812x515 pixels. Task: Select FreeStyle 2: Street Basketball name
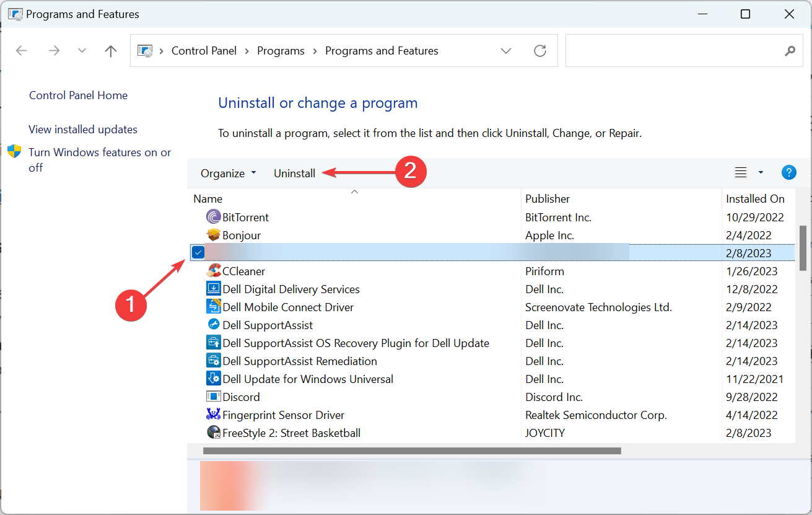click(x=291, y=433)
